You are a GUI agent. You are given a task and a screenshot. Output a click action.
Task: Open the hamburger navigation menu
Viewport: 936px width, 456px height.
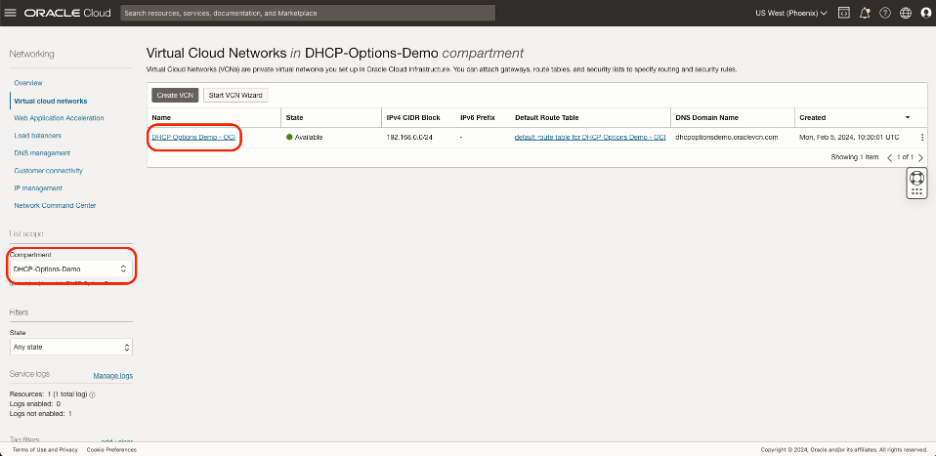click(11, 13)
